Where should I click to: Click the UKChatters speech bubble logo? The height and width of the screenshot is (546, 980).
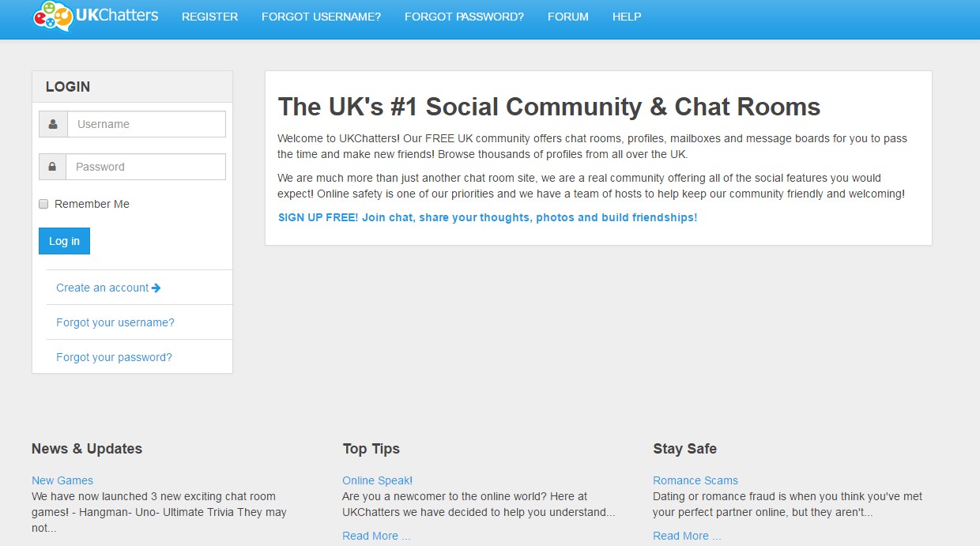(49, 16)
